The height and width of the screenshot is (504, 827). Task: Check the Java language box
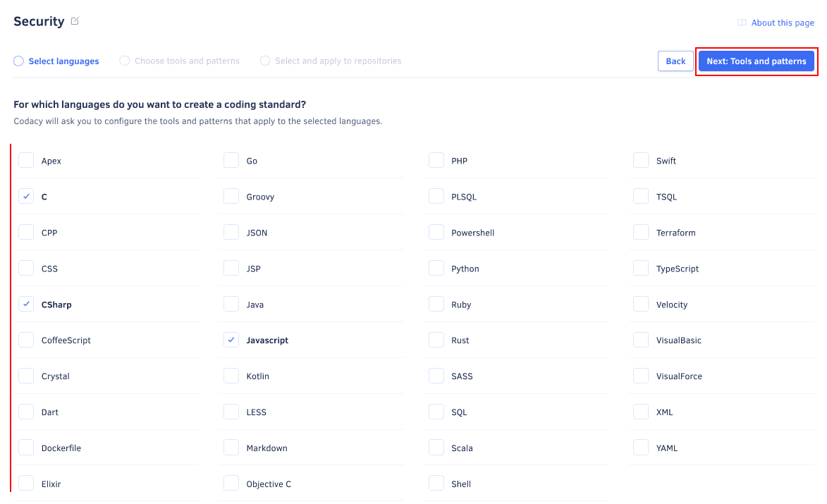tap(231, 304)
